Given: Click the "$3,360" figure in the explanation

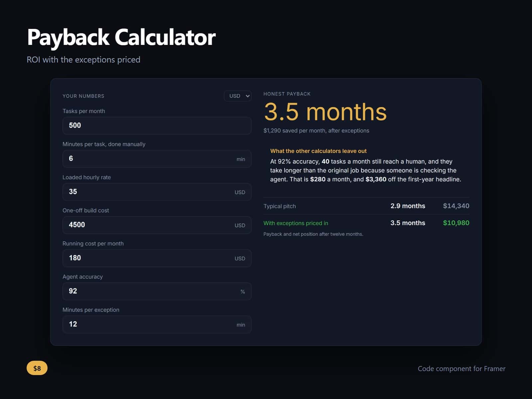Looking at the screenshot, I should 376,179.
